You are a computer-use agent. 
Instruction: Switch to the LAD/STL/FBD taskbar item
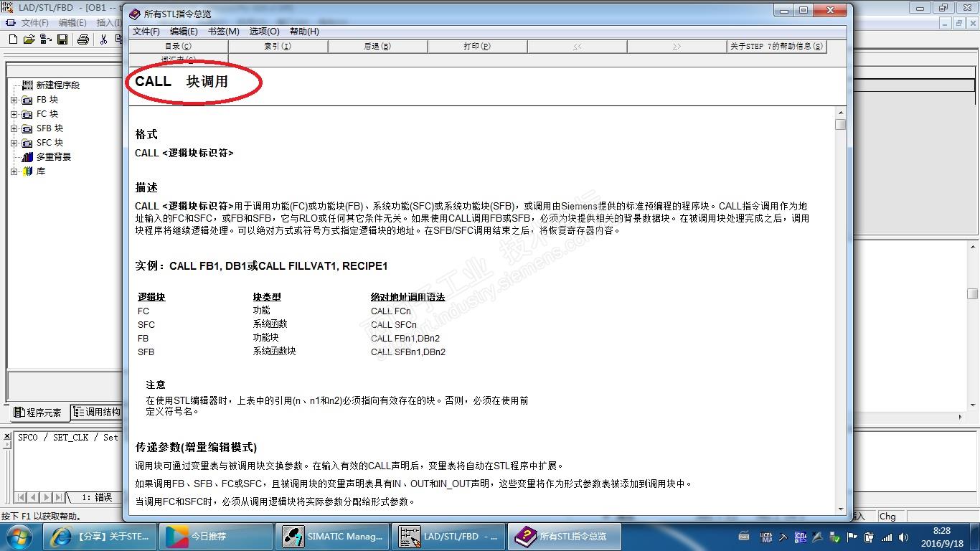(x=450, y=537)
